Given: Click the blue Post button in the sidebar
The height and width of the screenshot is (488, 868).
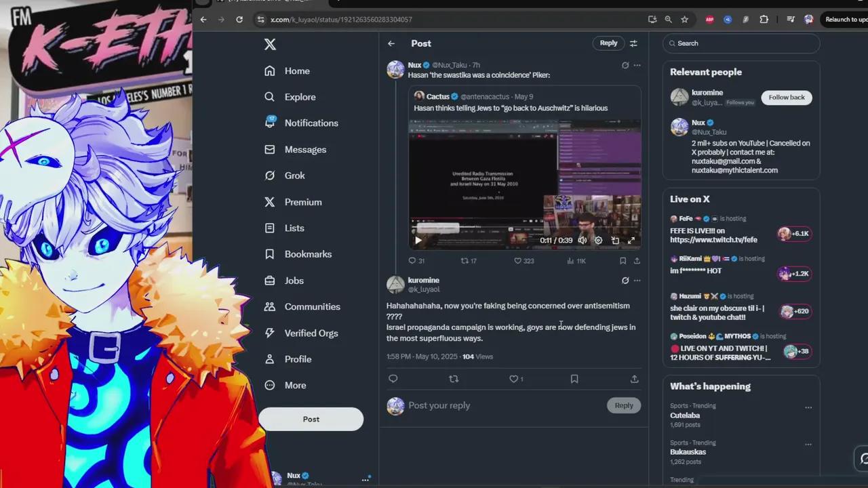Looking at the screenshot, I should click(x=311, y=419).
